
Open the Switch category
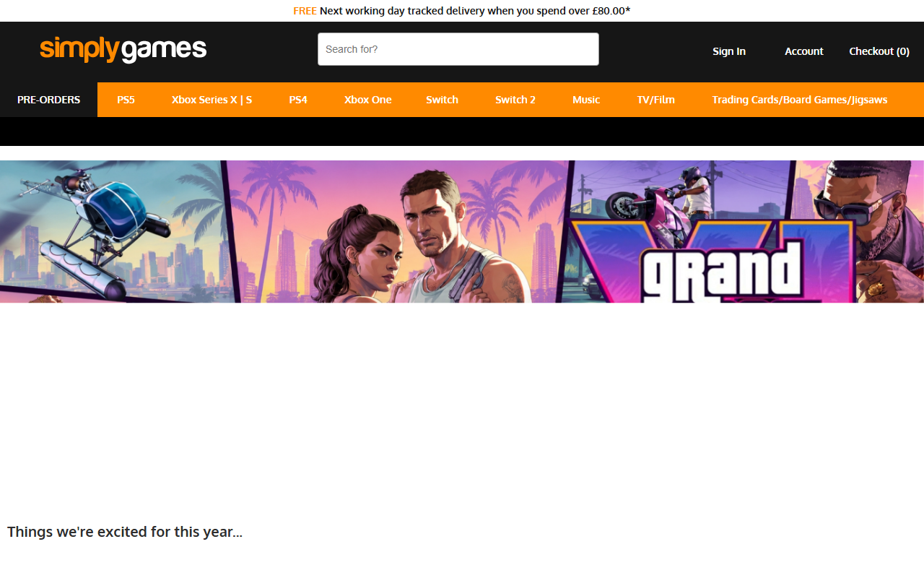pos(442,100)
